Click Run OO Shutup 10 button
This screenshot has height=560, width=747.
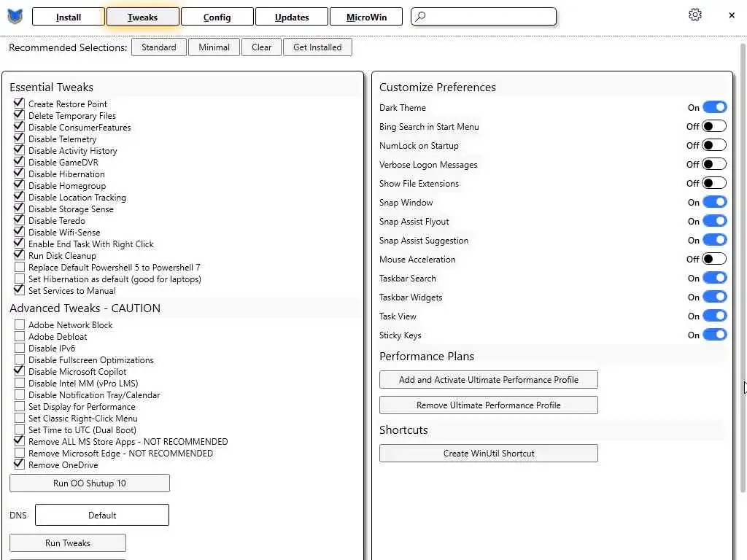coord(90,483)
